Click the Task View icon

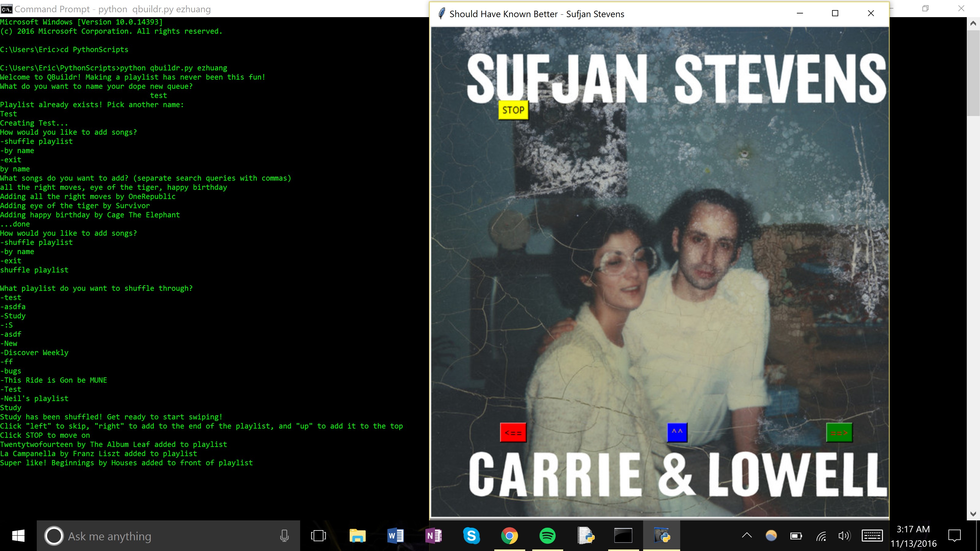318,536
